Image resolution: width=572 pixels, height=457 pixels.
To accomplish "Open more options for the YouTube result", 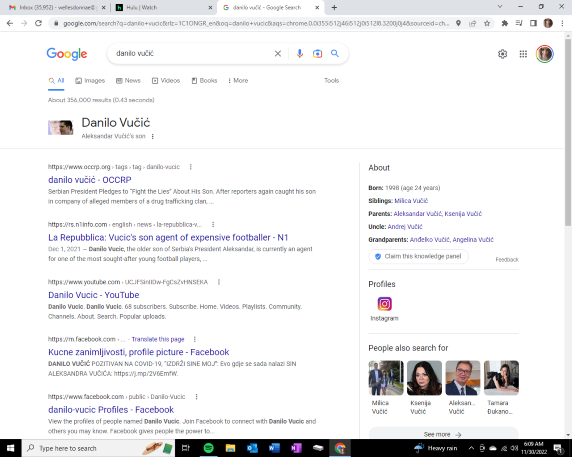I will (x=219, y=282).
